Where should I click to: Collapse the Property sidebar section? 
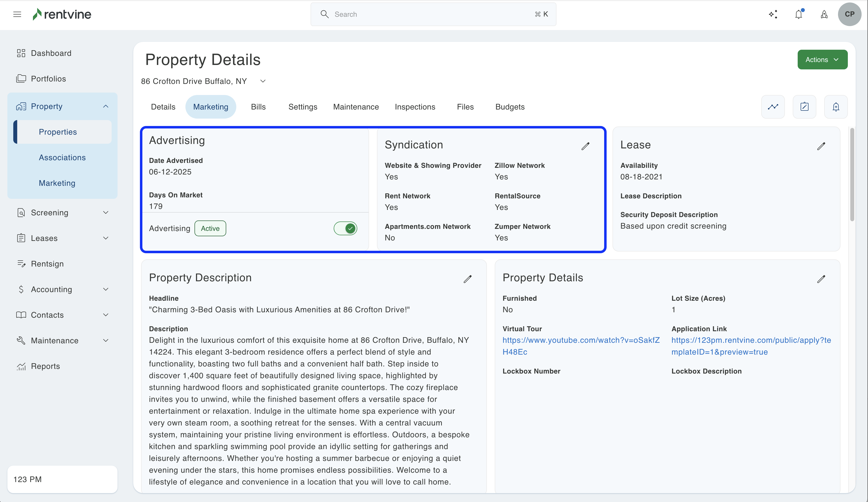106,106
